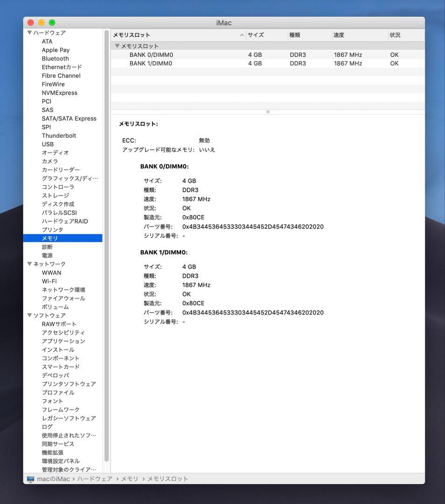The height and width of the screenshot is (504, 445).
Task: Show プリンタ hardware information
Action: click(52, 230)
